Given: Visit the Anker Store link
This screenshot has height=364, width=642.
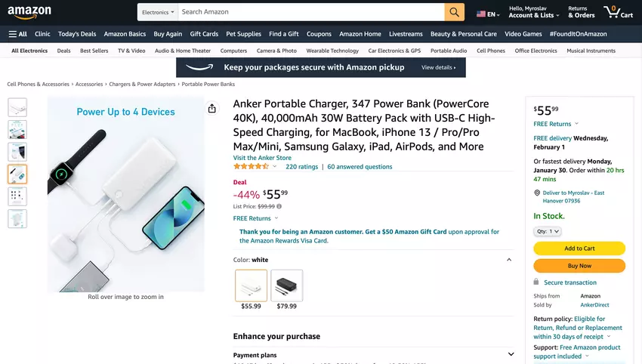Looking at the screenshot, I should [262, 158].
